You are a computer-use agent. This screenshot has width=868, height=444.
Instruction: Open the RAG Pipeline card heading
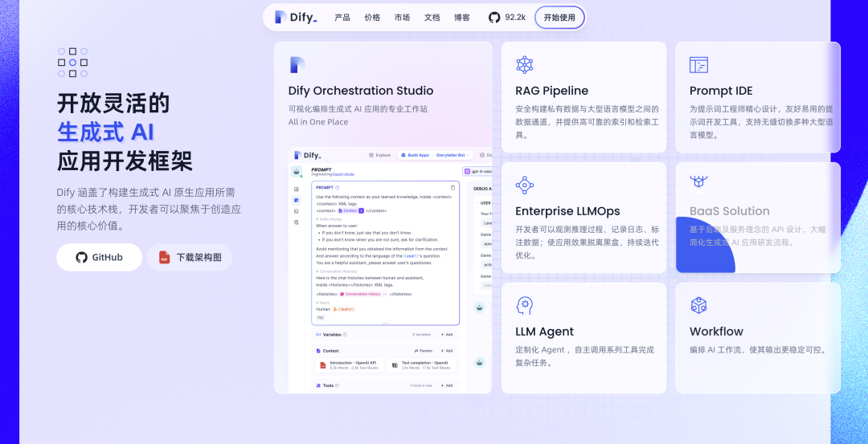(x=551, y=91)
